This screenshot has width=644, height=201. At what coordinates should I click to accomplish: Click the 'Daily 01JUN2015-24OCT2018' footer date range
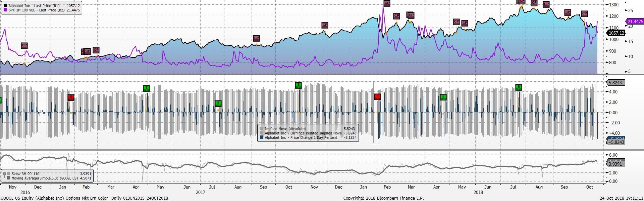tap(140, 198)
